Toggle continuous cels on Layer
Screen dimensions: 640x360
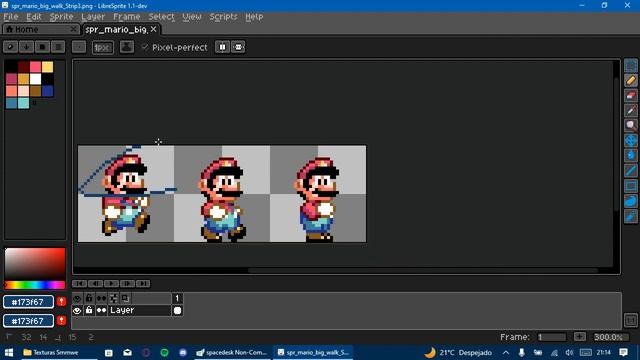pyautogui.click(x=101, y=311)
